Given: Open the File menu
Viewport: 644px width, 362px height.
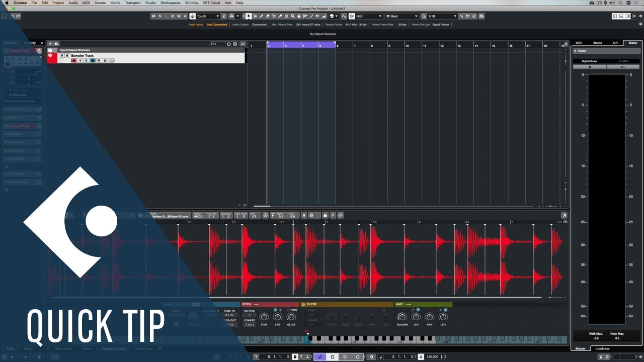Looking at the screenshot, I should point(34,3).
